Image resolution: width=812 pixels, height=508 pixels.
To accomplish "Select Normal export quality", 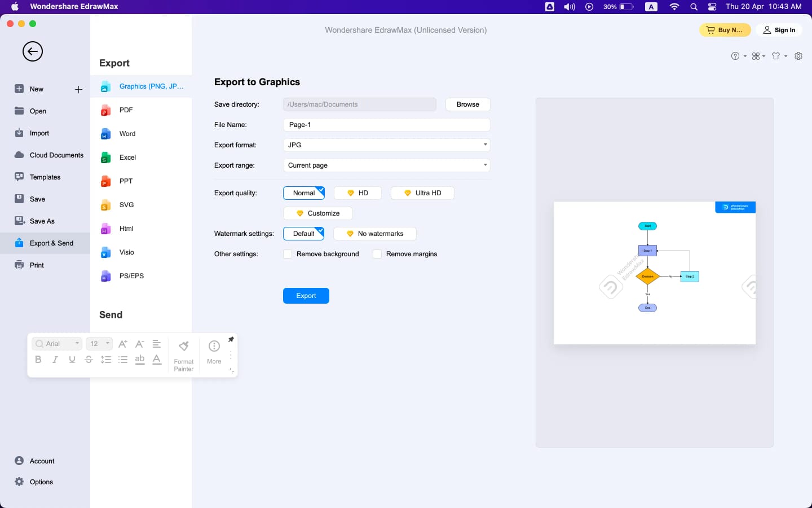I will pos(304,193).
